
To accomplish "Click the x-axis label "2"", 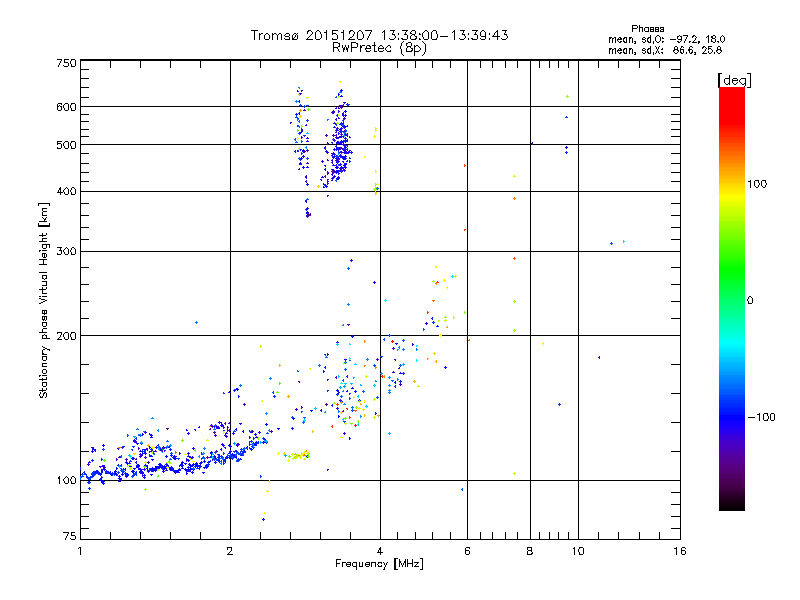I will [230, 551].
